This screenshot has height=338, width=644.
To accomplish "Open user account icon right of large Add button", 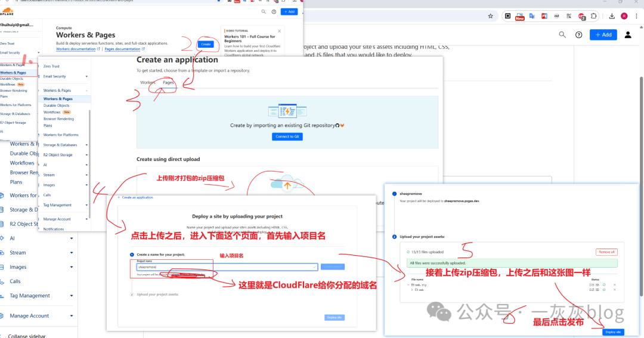I will pyautogui.click(x=628, y=35).
